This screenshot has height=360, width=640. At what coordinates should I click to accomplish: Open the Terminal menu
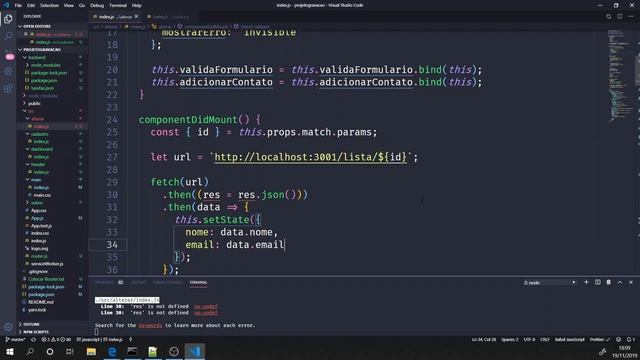pyautogui.click(x=118, y=5)
